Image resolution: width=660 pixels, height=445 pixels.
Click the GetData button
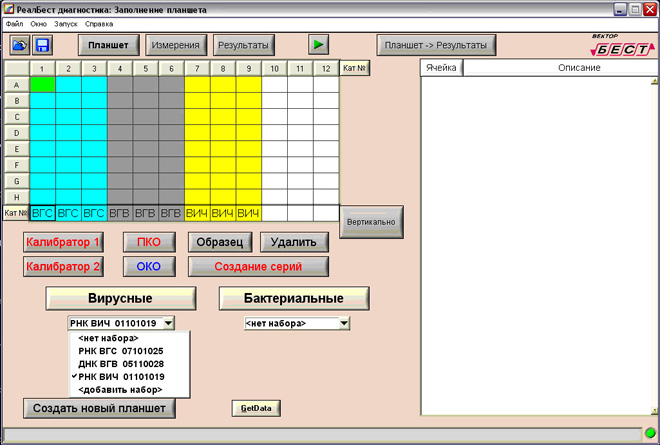pos(256,408)
